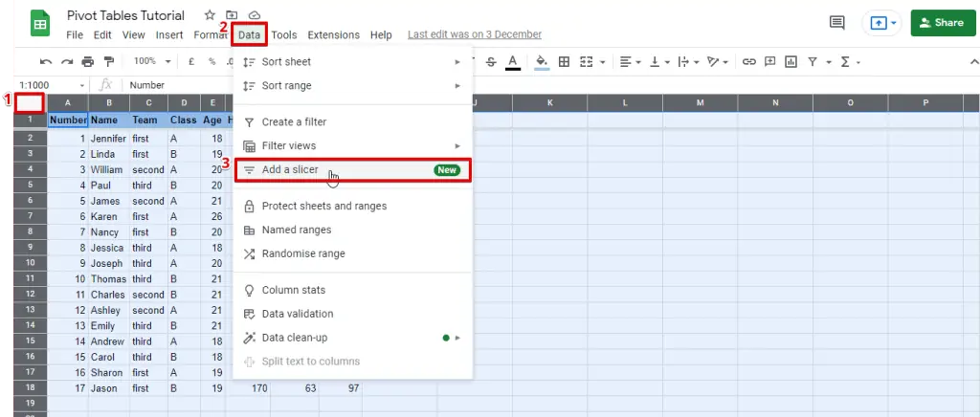Expand the present to meeting dropdown arrow
Screen dimensions: 980x417
[894, 23]
